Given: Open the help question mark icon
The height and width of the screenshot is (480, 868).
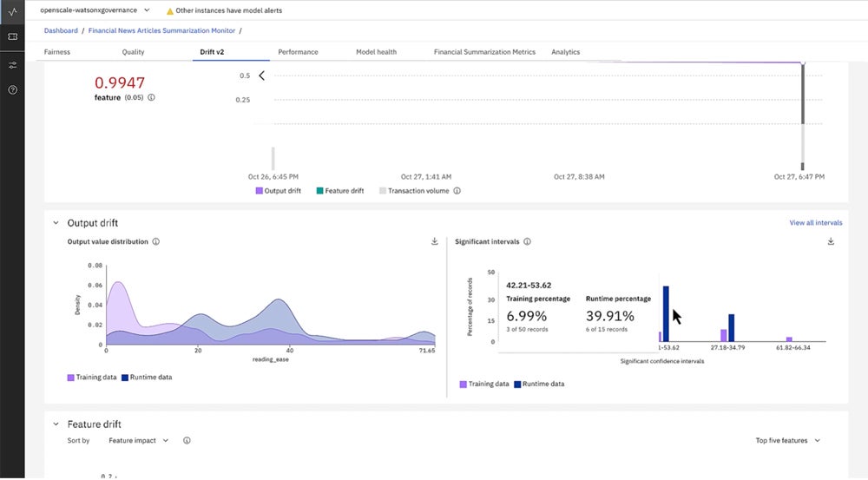Looking at the screenshot, I should coord(12,90).
